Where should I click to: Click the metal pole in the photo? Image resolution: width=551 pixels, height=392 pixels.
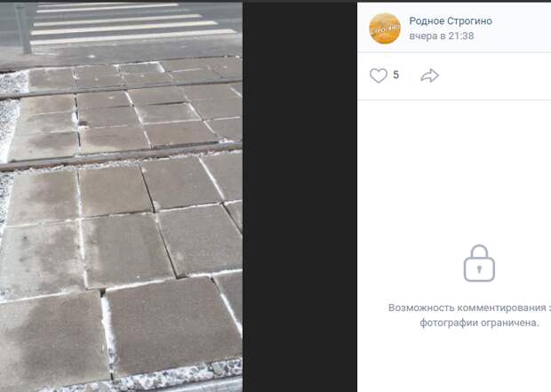point(23,28)
